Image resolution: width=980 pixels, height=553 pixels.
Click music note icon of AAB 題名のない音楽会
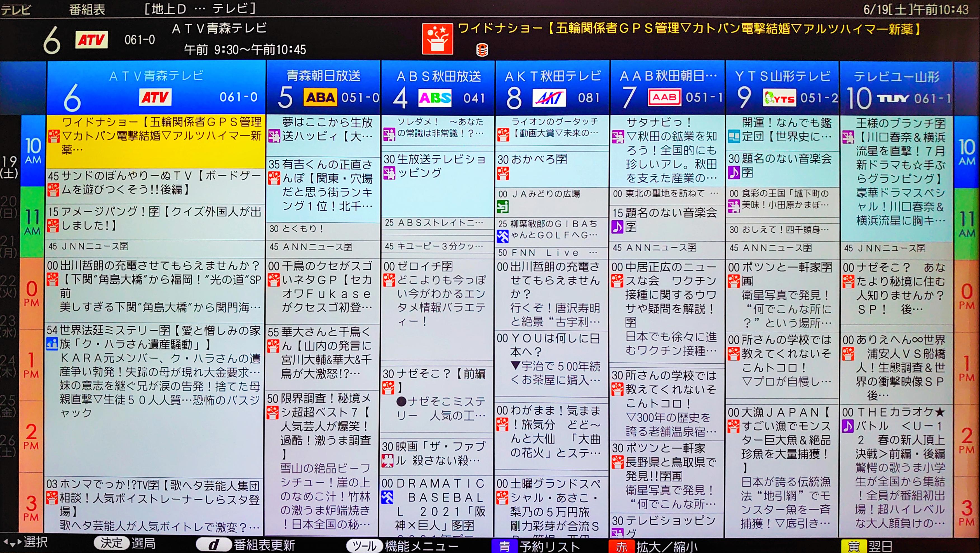(617, 227)
